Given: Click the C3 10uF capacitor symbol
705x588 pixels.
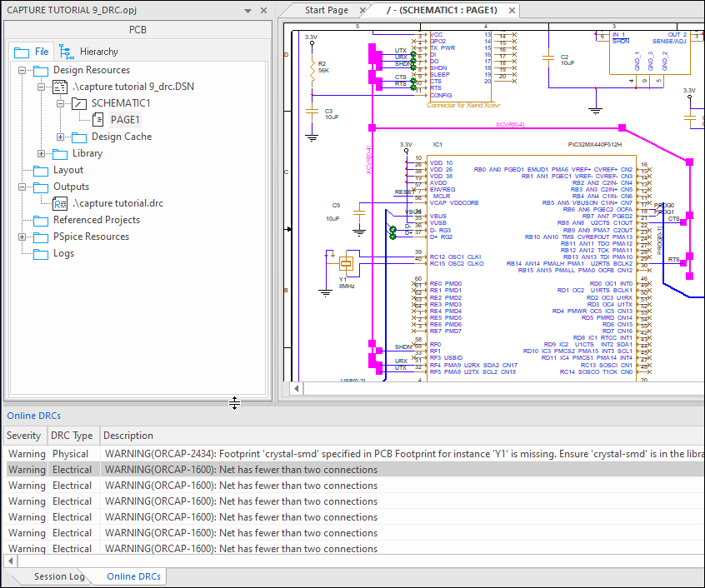Looking at the screenshot, I should click(x=312, y=113).
